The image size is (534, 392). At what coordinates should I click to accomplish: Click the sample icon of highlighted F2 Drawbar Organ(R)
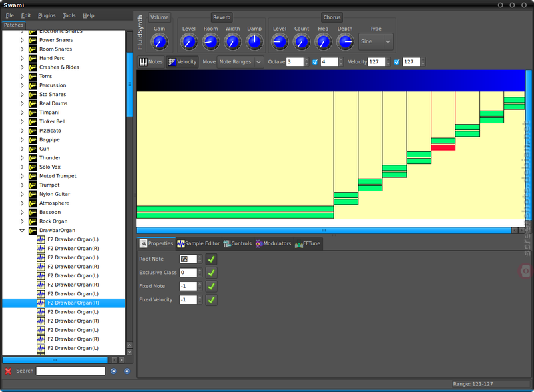(x=41, y=303)
